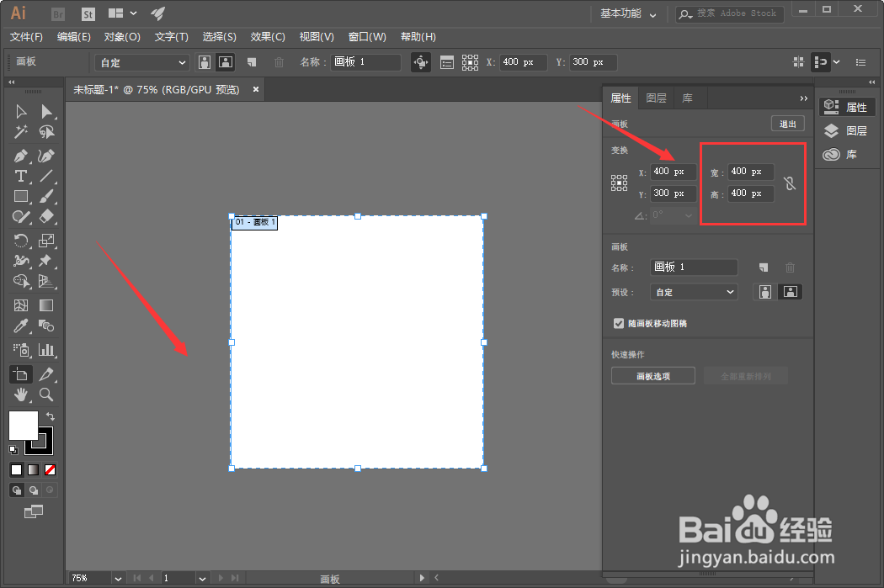The width and height of the screenshot is (884, 588).
Task: Choose the Magic Wand tool
Action: 21,132
